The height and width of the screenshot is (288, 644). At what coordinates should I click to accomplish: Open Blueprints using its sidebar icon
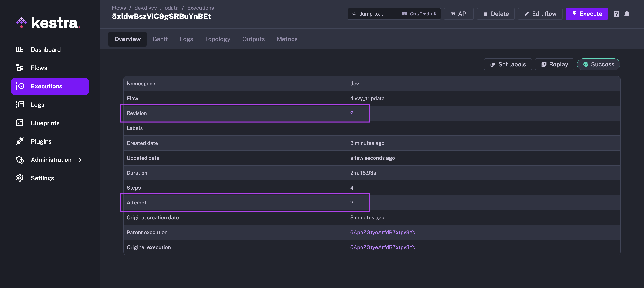(x=20, y=123)
